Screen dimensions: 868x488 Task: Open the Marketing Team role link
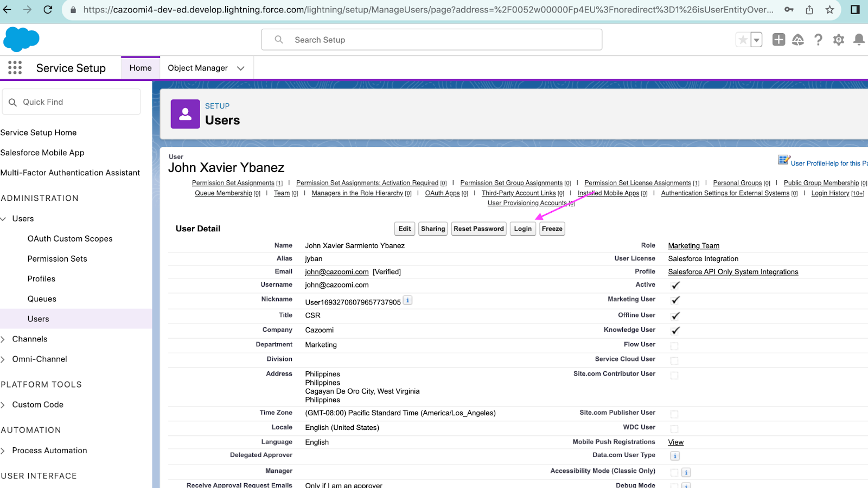pyautogui.click(x=694, y=246)
